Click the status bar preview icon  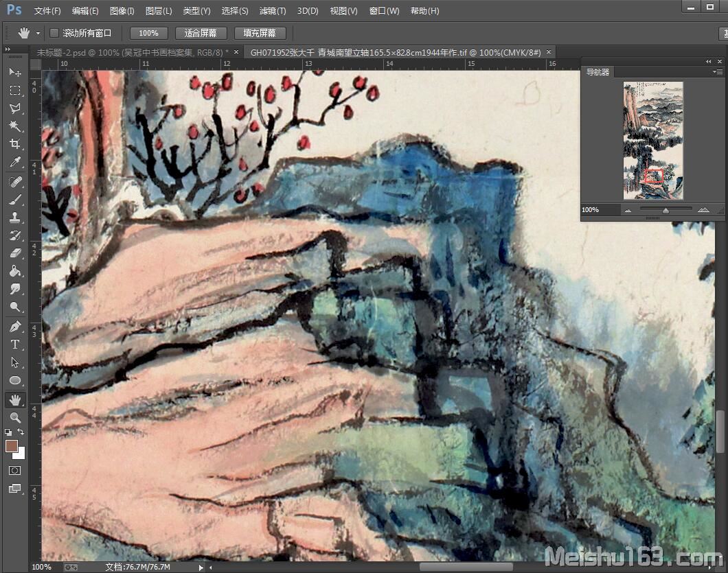point(71,567)
